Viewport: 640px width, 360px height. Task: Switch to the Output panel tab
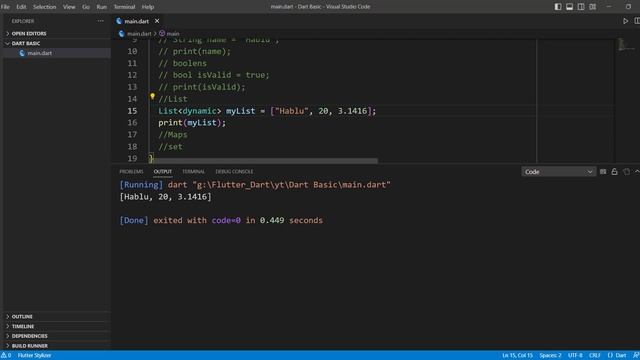(x=162, y=171)
